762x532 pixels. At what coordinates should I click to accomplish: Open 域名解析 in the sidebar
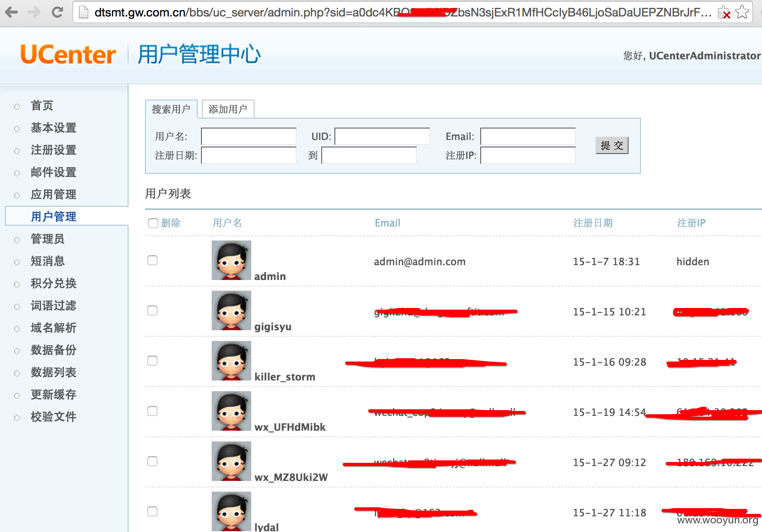coord(54,328)
